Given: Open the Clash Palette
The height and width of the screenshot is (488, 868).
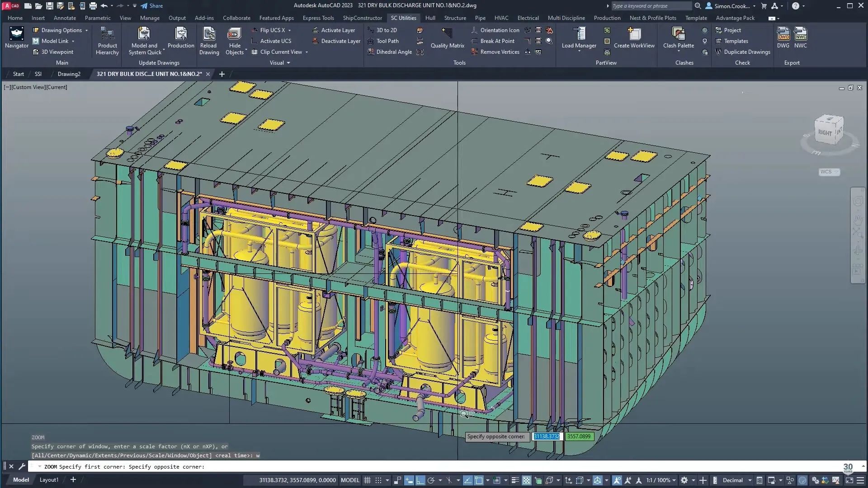Looking at the screenshot, I should click(x=678, y=34).
